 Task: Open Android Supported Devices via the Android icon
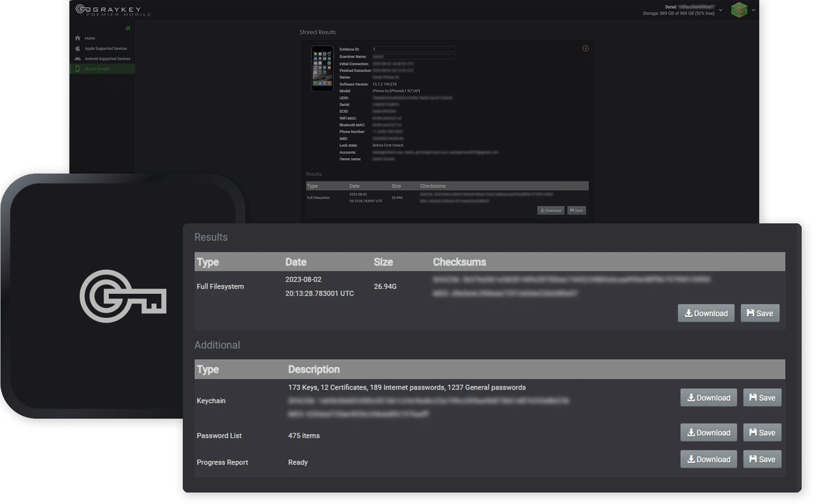78,58
